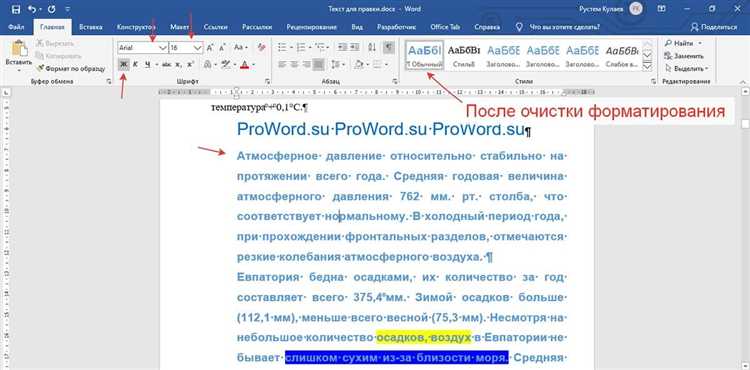Align the paragraph to the right
750x370 pixels.
306,64
